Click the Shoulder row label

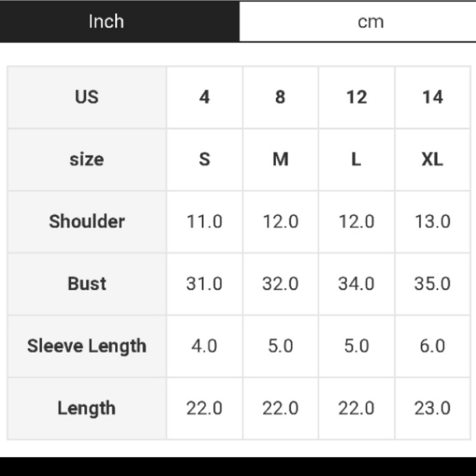(x=87, y=221)
